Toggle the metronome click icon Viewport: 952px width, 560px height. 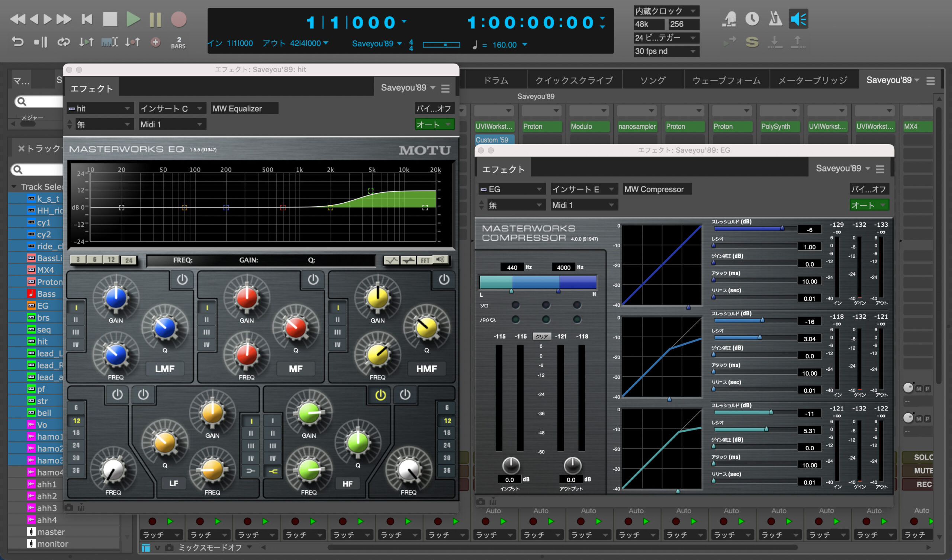click(x=775, y=19)
